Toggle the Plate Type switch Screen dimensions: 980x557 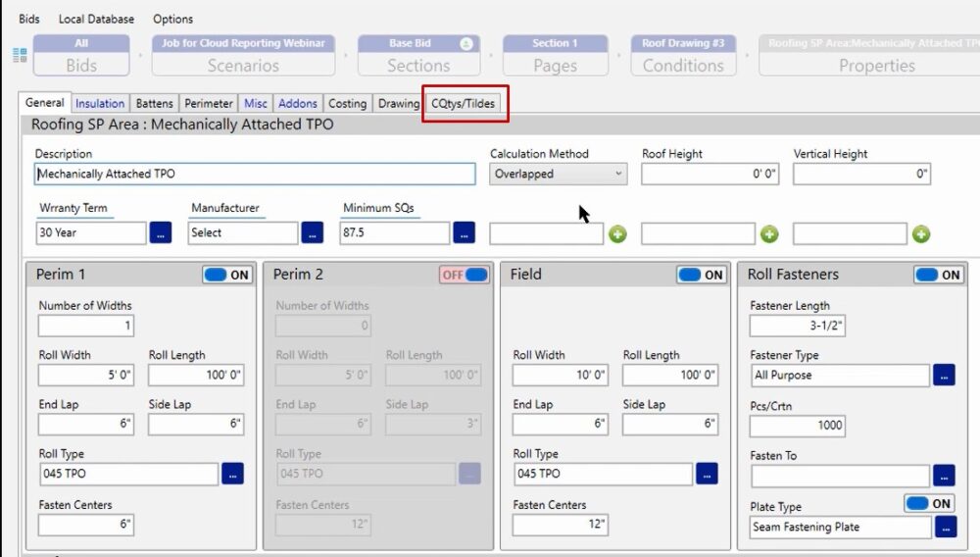pyautogui.click(x=928, y=503)
